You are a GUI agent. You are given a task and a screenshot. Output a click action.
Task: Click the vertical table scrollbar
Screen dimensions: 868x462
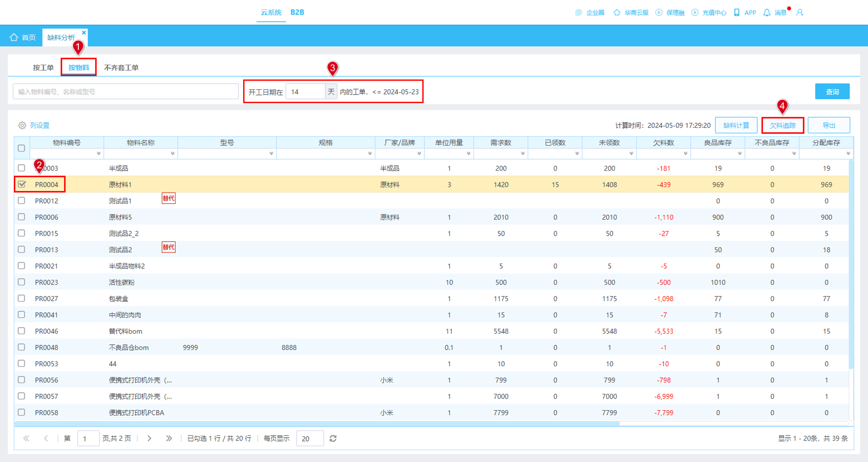click(x=850, y=264)
